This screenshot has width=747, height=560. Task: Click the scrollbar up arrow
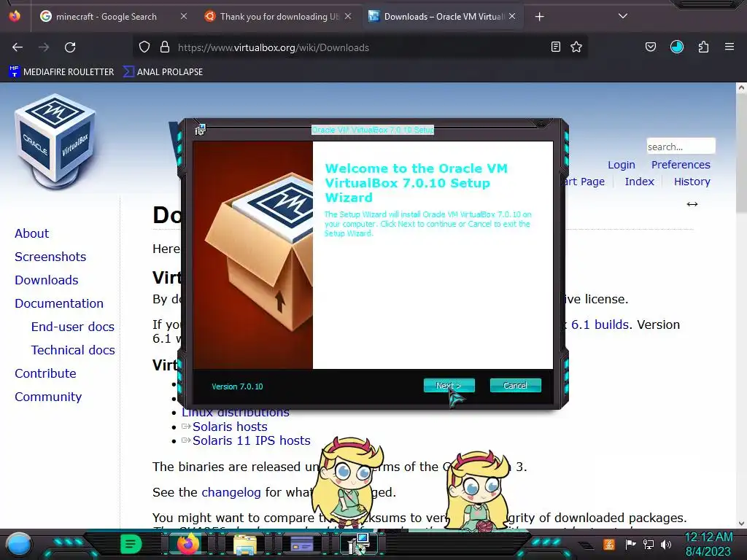click(741, 87)
